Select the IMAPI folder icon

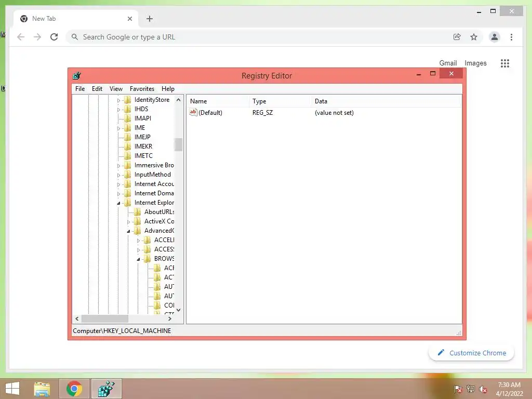[x=128, y=118]
